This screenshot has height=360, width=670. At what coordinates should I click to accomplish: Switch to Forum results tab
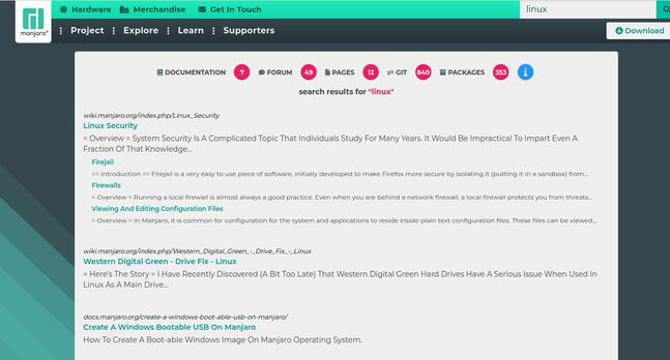[279, 72]
